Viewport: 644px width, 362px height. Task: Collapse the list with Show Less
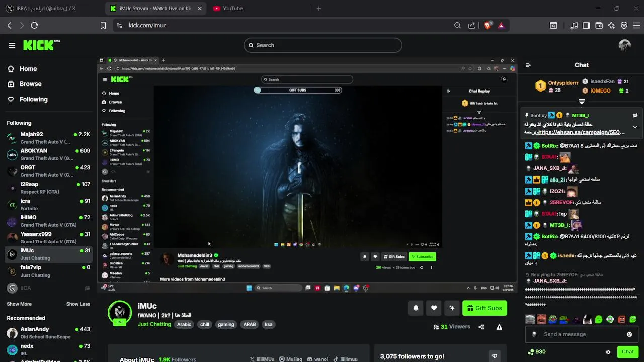(x=78, y=304)
